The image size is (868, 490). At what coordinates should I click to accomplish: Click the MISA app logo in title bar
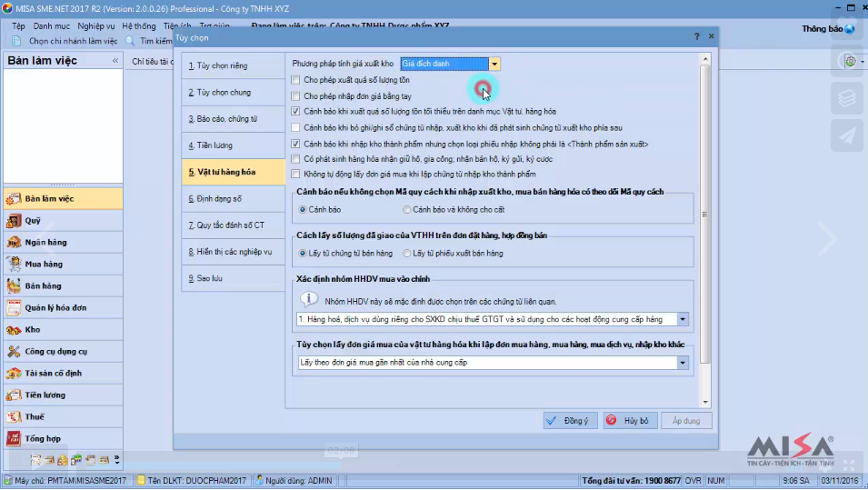pyautogui.click(x=7, y=8)
